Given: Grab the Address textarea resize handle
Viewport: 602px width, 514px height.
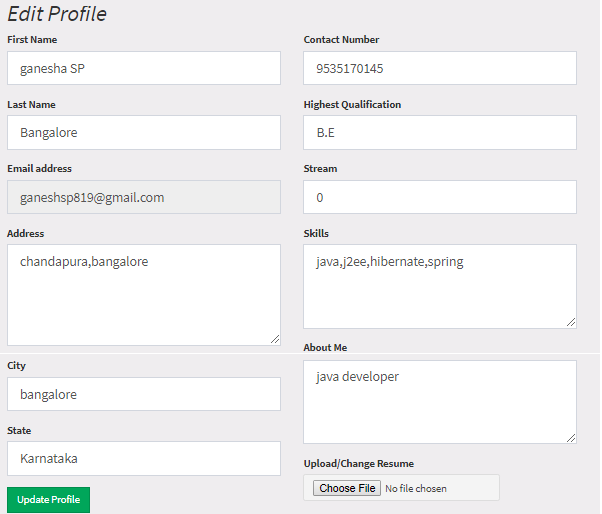Looking at the screenshot, I should coord(275,339).
